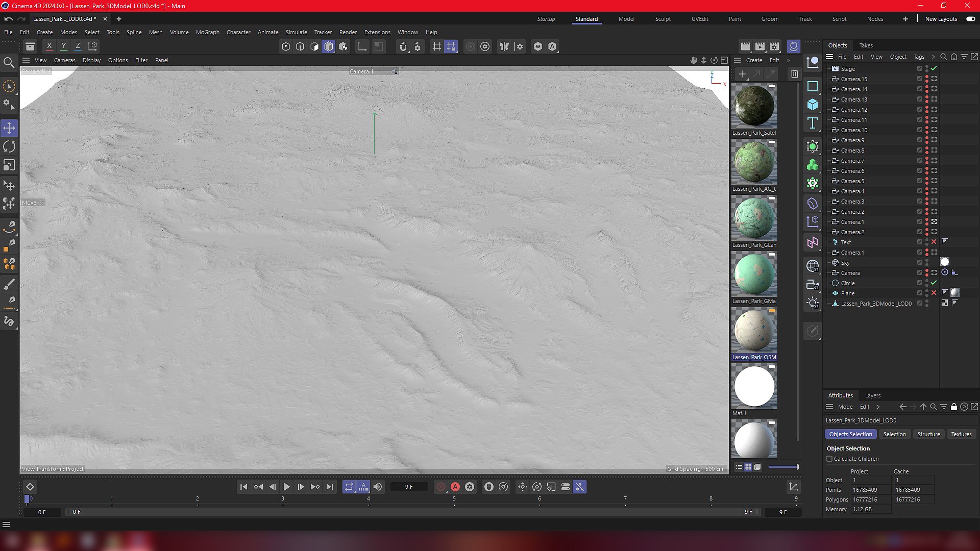Switch to Sculpt layout tab

(663, 19)
